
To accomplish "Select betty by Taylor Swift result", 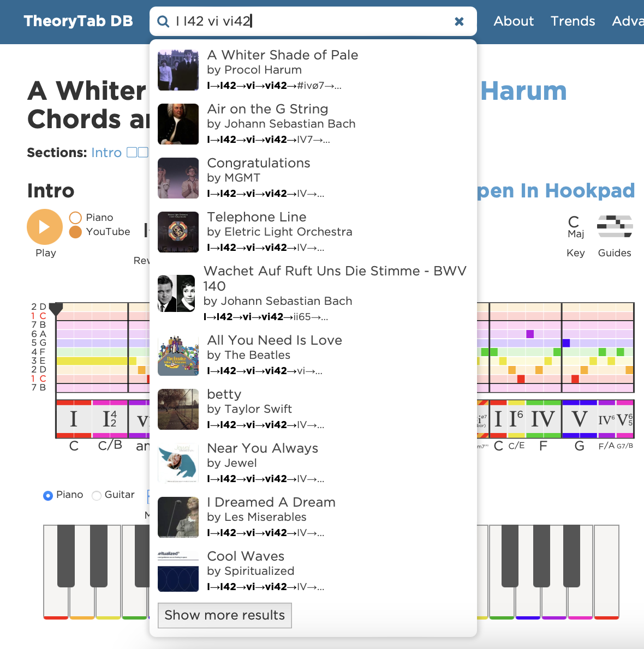I will pos(313,409).
